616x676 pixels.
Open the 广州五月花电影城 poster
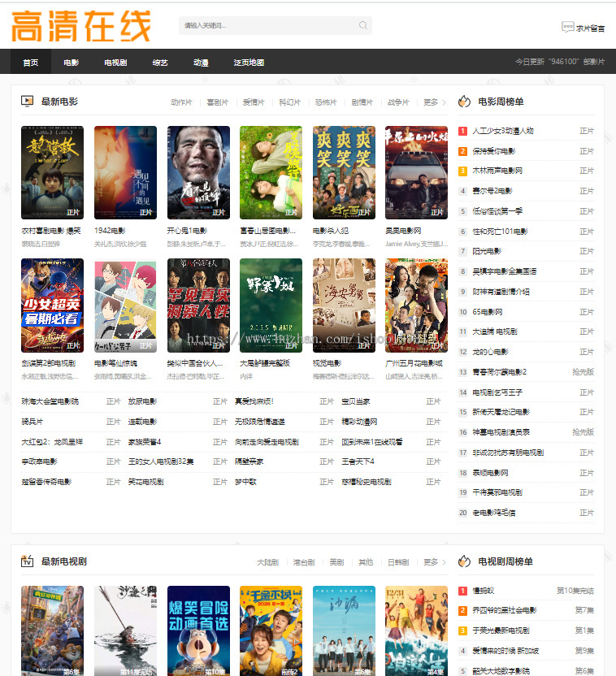(416, 305)
